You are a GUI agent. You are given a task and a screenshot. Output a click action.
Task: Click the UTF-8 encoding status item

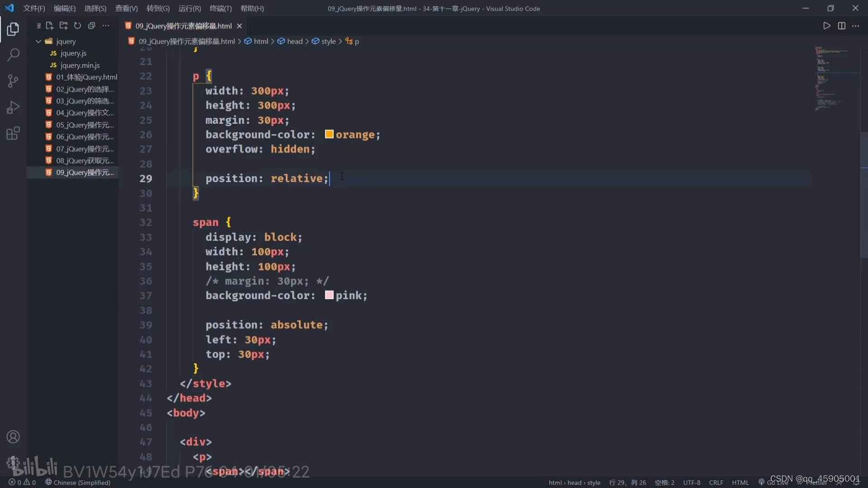tap(691, 483)
